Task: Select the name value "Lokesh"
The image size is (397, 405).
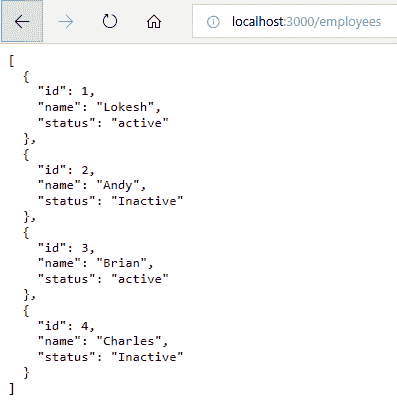Action: point(125,107)
